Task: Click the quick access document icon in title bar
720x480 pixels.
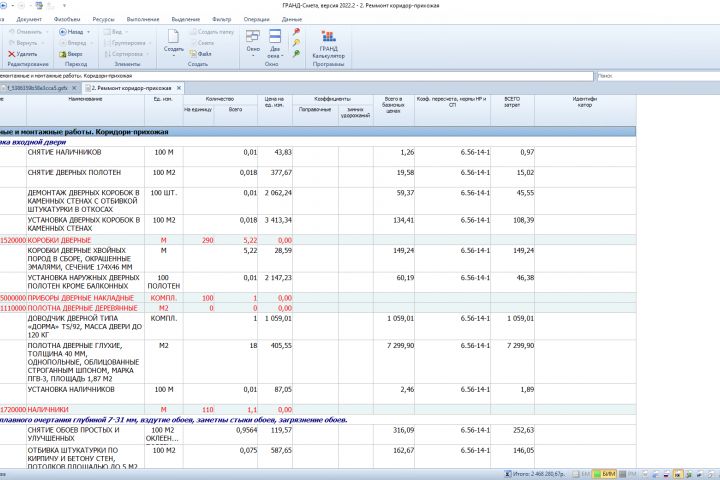Action: [x=39, y=6]
